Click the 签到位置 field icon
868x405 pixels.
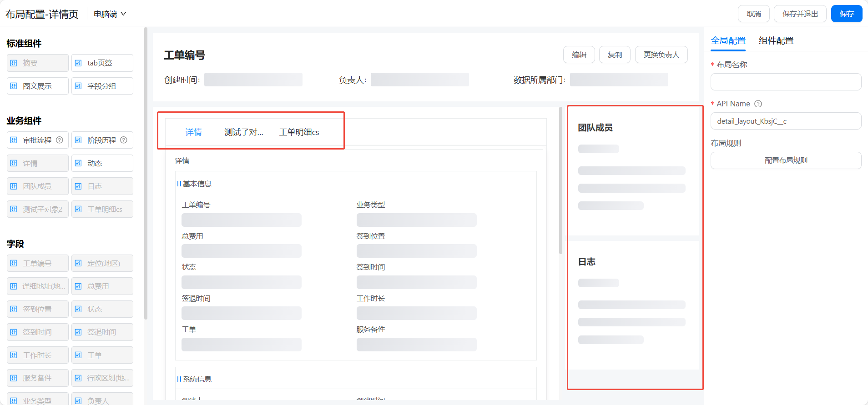pyautogui.click(x=14, y=309)
